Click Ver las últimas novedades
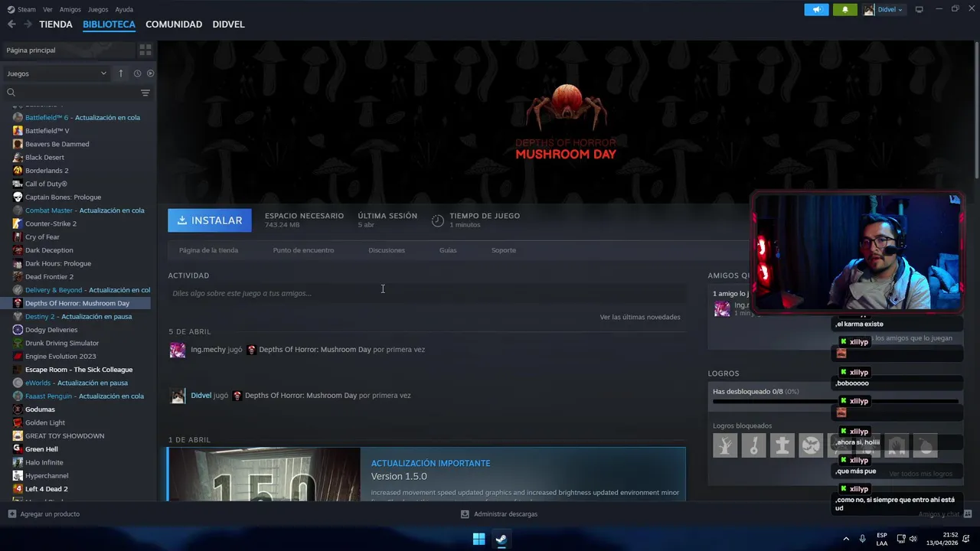Image resolution: width=980 pixels, height=551 pixels. point(640,317)
